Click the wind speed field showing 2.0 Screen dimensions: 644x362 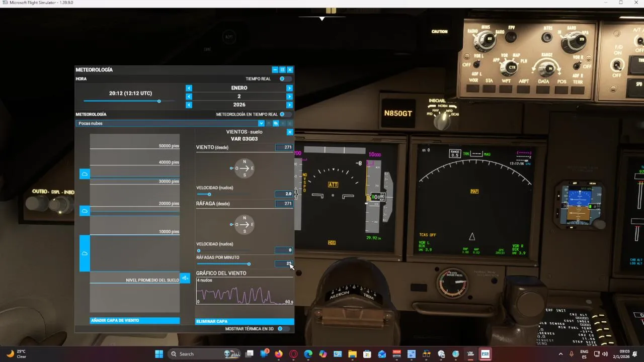pyautogui.click(x=284, y=194)
